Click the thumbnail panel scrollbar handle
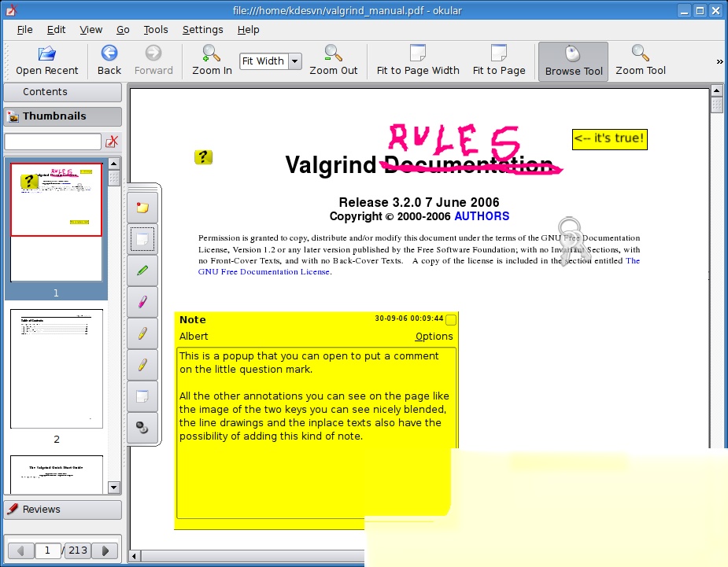This screenshot has width=728, height=567. point(114,178)
